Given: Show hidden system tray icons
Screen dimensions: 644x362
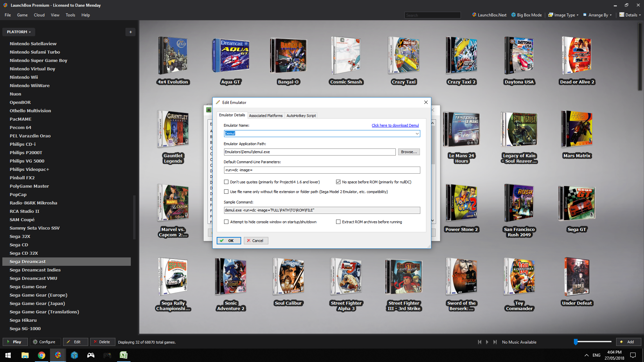Looking at the screenshot, I should [x=586, y=355].
